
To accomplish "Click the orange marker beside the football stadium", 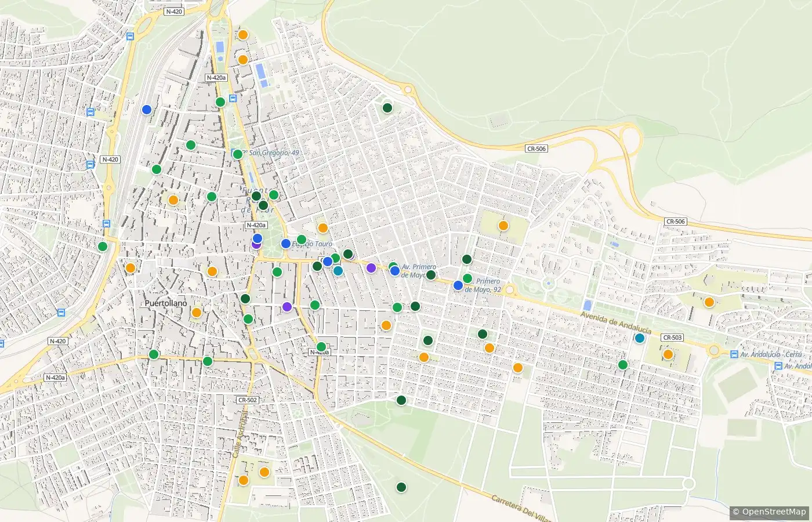I will pos(668,354).
